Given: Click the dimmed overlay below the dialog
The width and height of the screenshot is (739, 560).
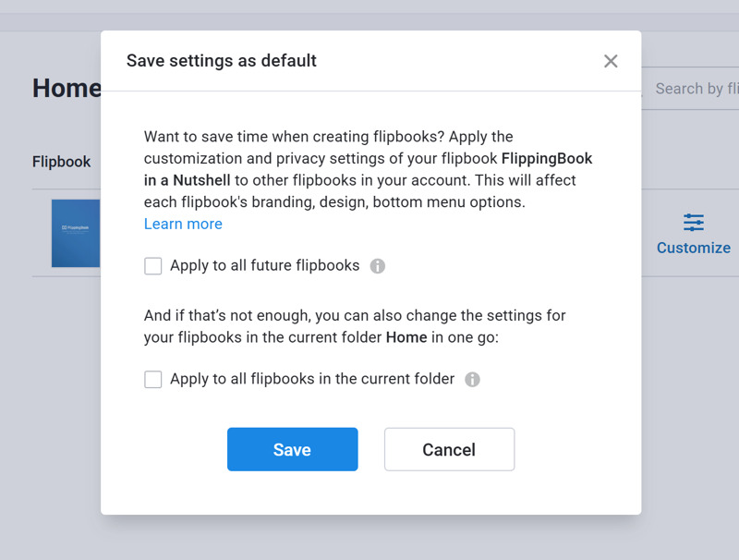Looking at the screenshot, I should tap(369, 539).
